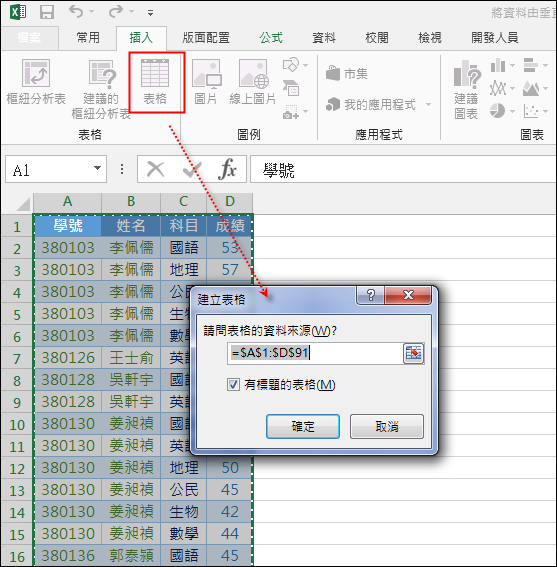Viewport: 557px width, 567px height.
Task: Select column A header
Action: click(x=68, y=202)
